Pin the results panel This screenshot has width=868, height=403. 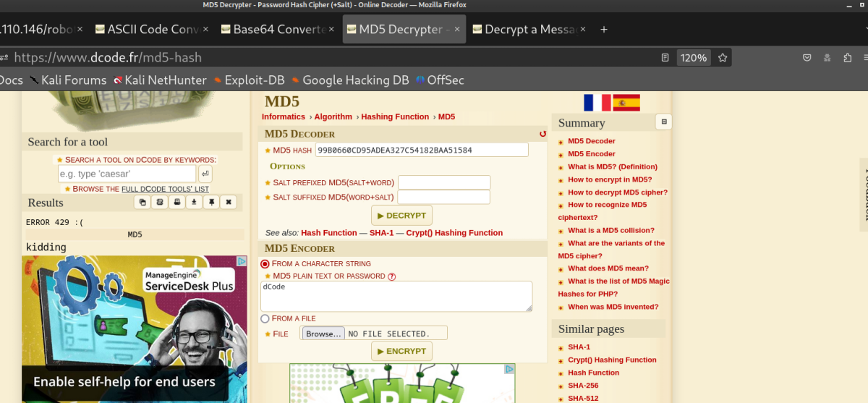[x=211, y=203]
